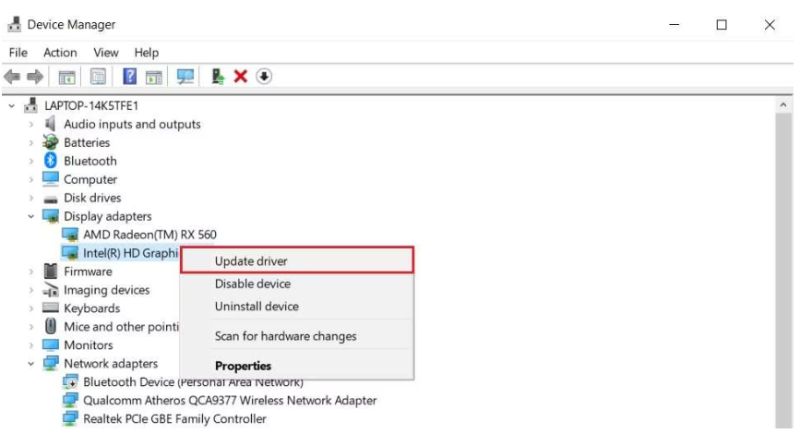This screenshot has width=800, height=446.
Task: Click the Mice and other pointing devices icon
Action: [x=51, y=326]
